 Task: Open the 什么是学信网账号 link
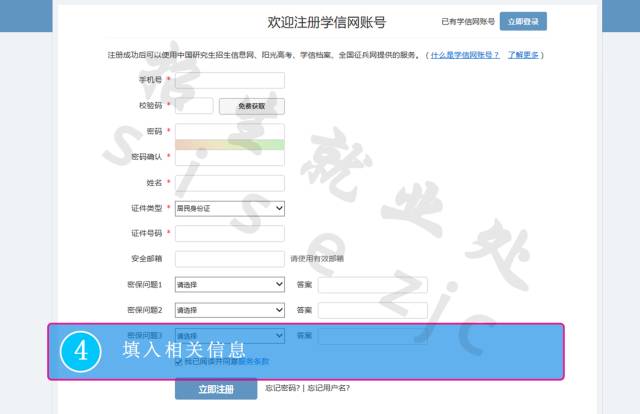pos(465,55)
